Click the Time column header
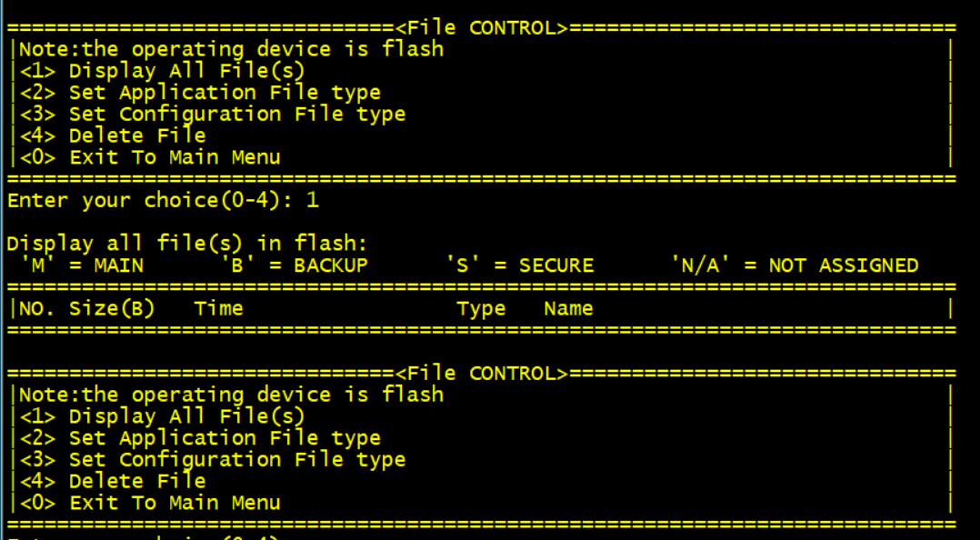980x540 pixels. 218,309
